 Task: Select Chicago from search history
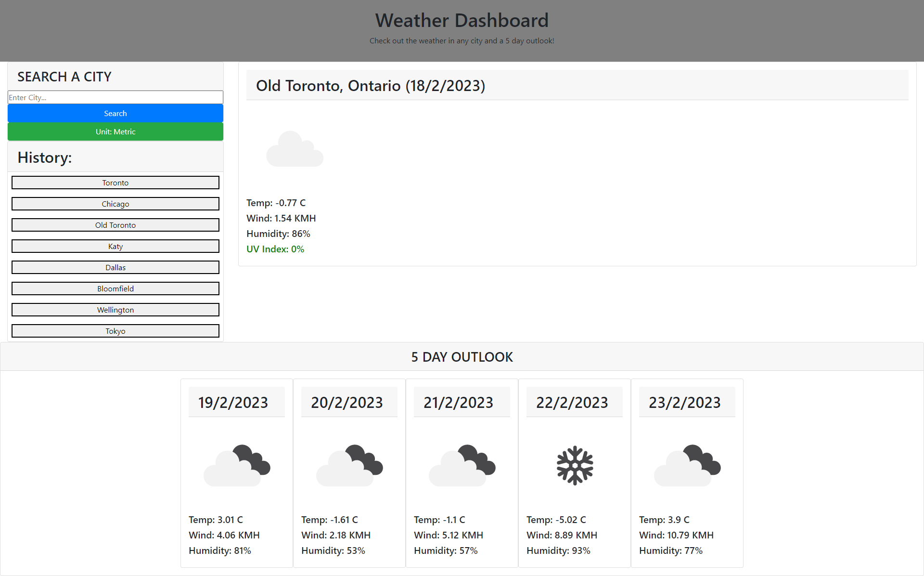[x=115, y=204]
